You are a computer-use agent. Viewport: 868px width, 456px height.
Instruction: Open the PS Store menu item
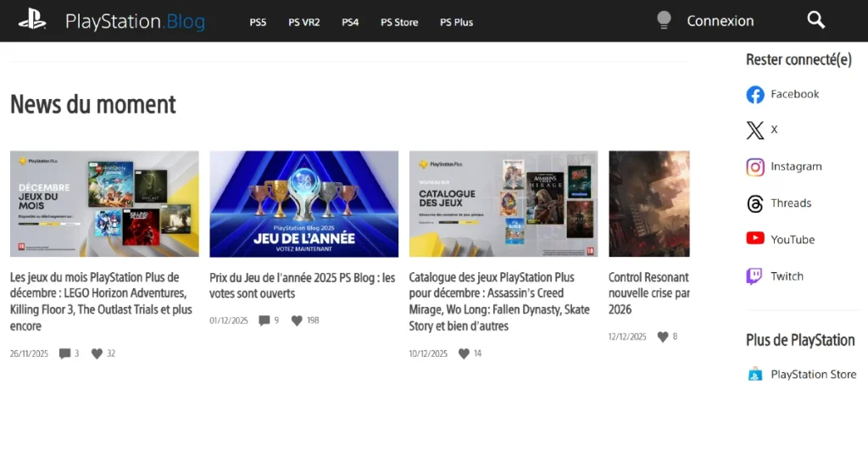(399, 23)
